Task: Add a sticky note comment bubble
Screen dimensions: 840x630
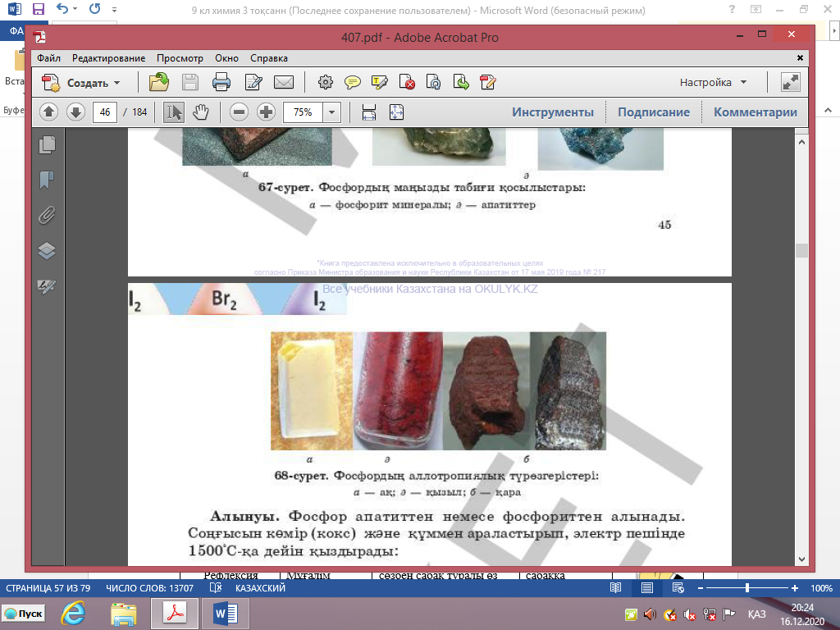Action: point(352,83)
